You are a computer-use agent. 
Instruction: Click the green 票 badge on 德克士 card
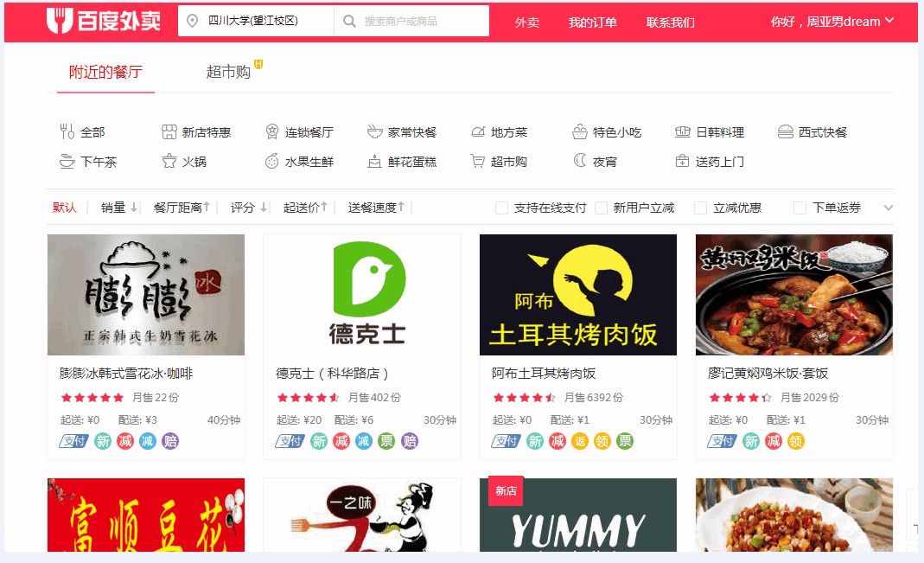386,441
